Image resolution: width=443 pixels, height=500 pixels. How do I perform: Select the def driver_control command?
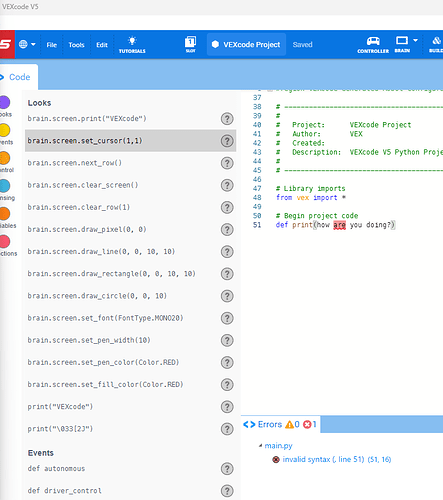coord(64,491)
